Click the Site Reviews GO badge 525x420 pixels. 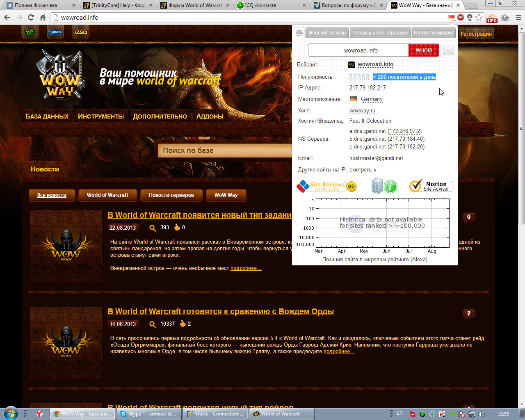[x=326, y=186]
